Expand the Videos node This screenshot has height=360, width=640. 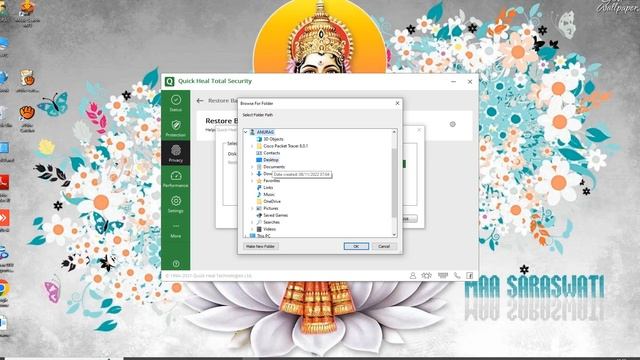(252, 229)
